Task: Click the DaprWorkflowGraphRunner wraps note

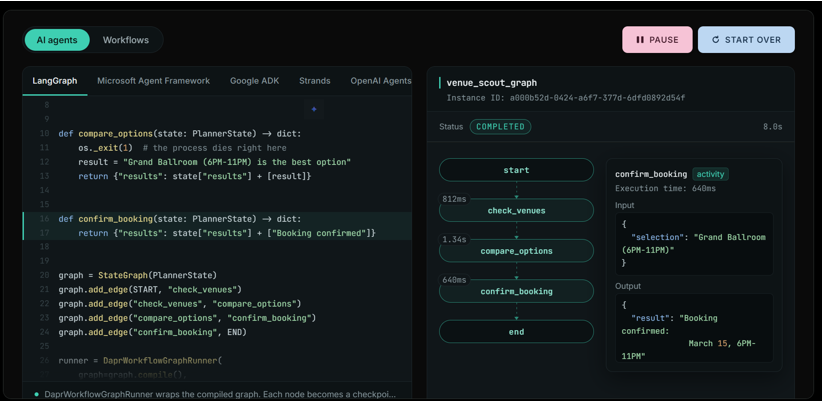Action: click(x=220, y=394)
